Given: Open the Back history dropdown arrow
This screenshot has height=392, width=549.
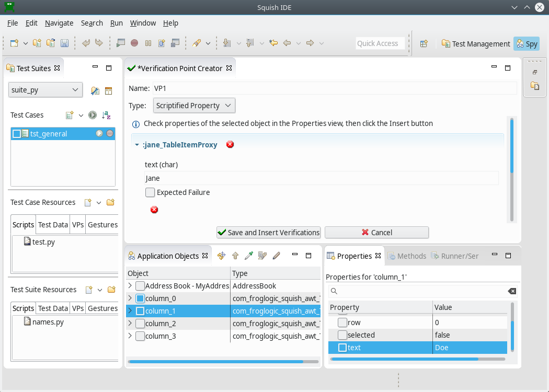Looking at the screenshot, I should click(x=299, y=43).
